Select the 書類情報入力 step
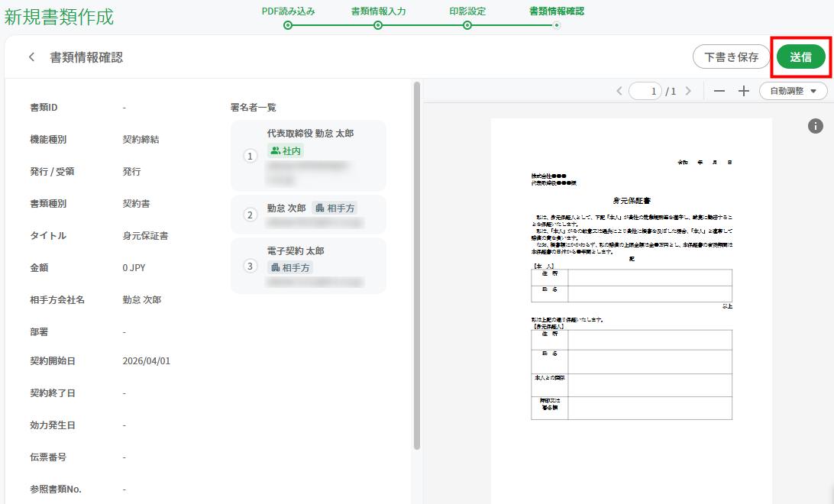Image resolution: width=834 pixels, height=504 pixels. (x=378, y=11)
